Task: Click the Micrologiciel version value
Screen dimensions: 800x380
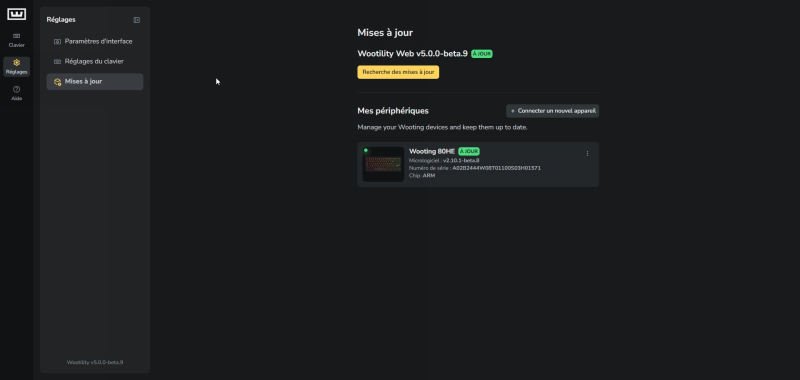Action: coord(461,160)
